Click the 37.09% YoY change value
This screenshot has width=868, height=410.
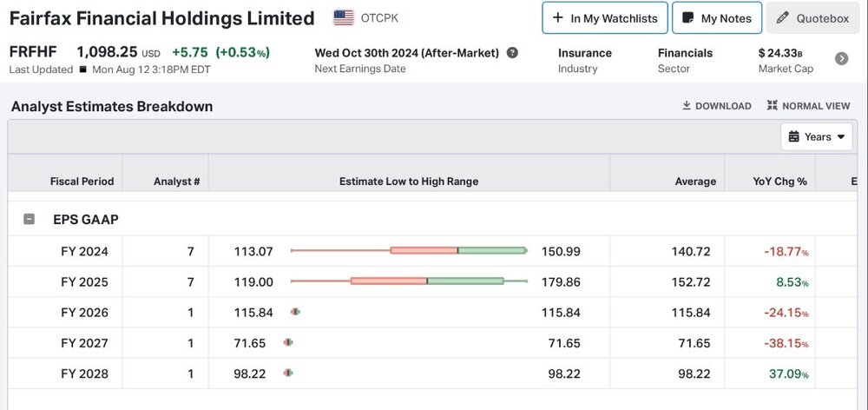[x=789, y=374]
